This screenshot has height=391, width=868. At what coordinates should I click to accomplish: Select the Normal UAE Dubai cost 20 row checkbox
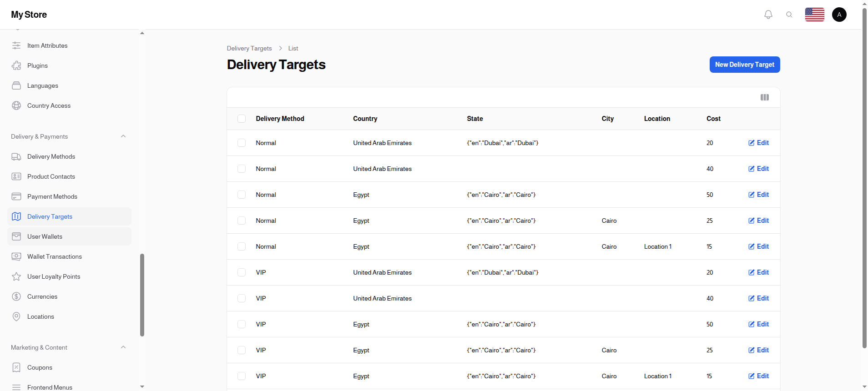coord(242,143)
